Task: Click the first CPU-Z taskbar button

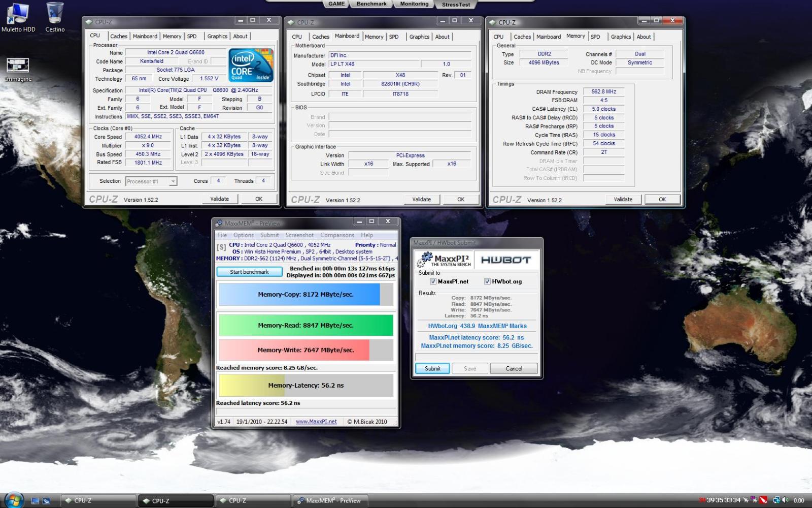Action: point(98,501)
